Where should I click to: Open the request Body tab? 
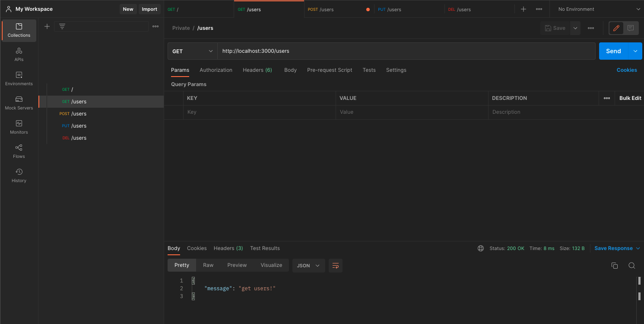pos(290,70)
